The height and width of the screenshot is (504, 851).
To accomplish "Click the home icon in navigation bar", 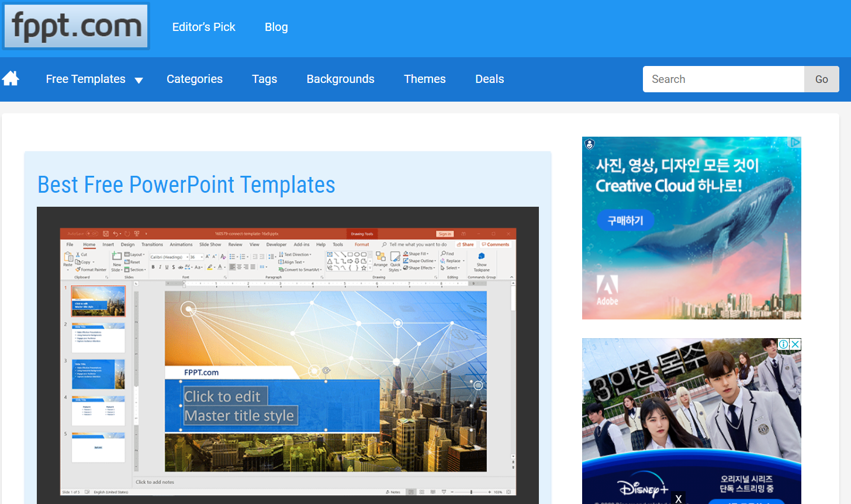I will pyautogui.click(x=11, y=78).
